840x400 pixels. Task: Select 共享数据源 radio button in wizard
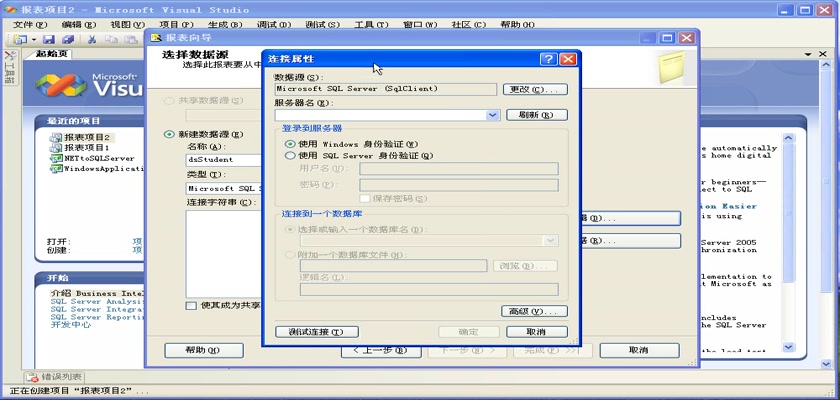169,101
